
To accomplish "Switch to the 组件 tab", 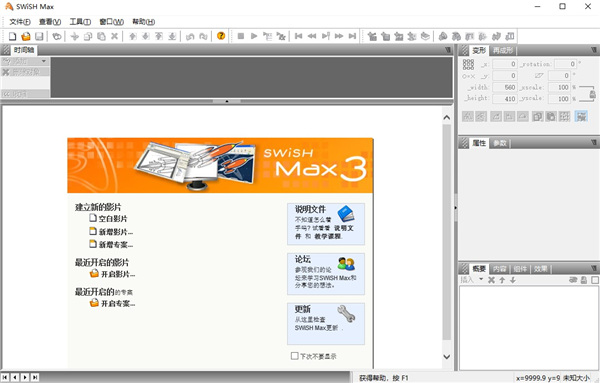I will [x=520, y=269].
